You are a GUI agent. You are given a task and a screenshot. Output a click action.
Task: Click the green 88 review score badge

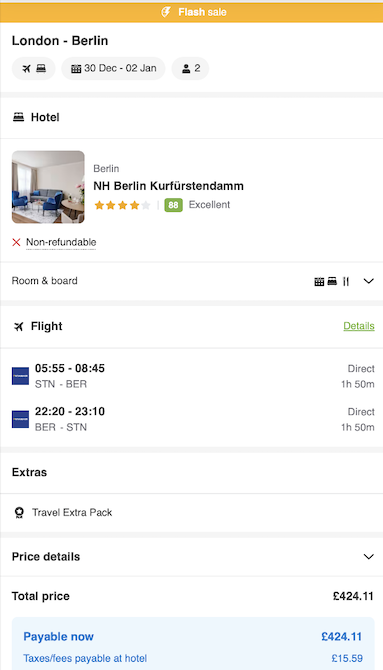pos(173,205)
